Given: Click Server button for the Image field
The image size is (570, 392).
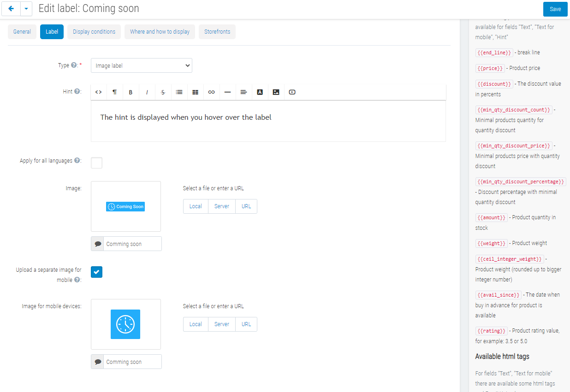Looking at the screenshot, I should tap(222, 206).
